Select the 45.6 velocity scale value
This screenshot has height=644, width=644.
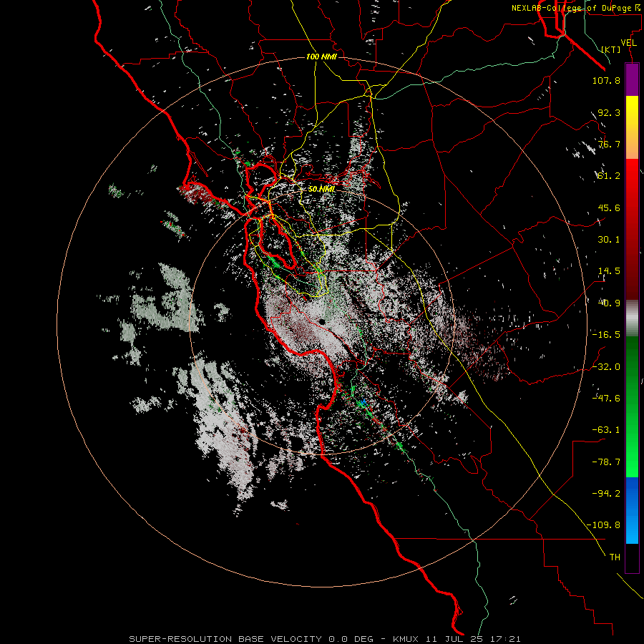coord(609,208)
